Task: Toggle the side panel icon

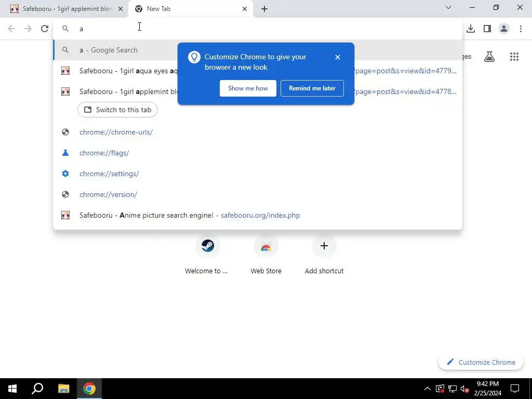Action: [487, 29]
